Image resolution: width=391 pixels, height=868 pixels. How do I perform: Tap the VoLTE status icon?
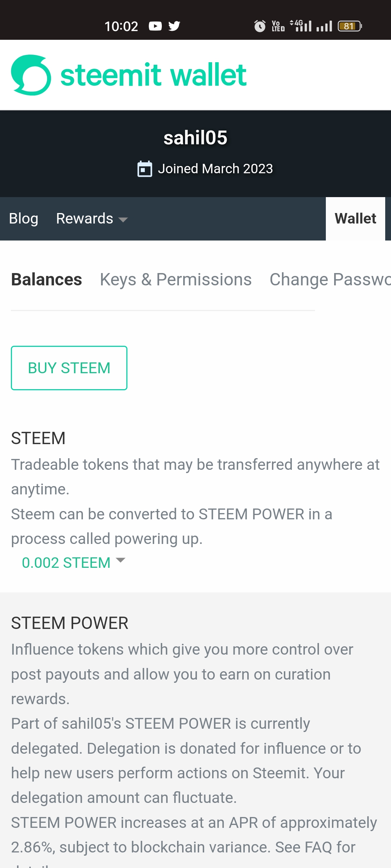(x=278, y=26)
